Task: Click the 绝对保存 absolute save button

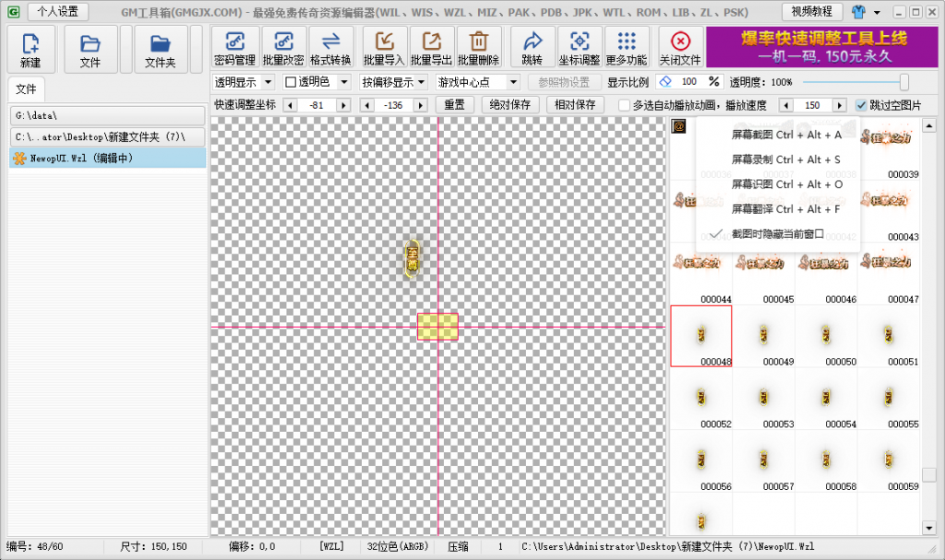Action: pyautogui.click(x=508, y=104)
